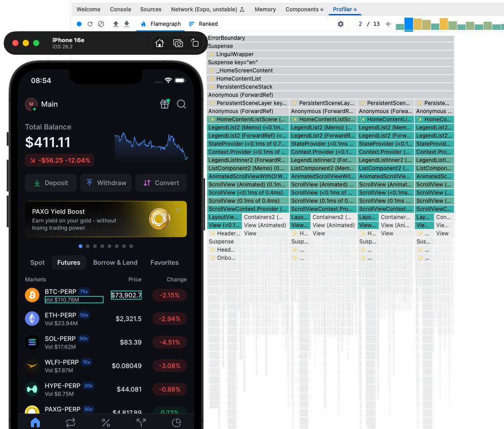
Task: Tap the Main account avatar
Action: 31,104
